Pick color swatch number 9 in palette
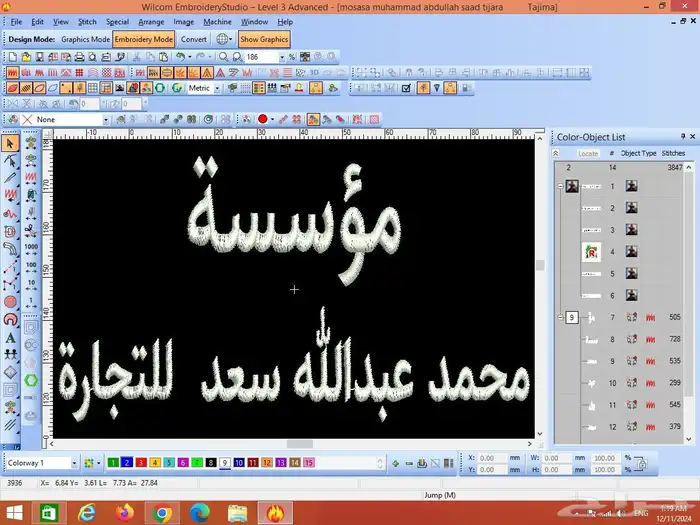This screenshot has width=700, height=525. [225, 463]
